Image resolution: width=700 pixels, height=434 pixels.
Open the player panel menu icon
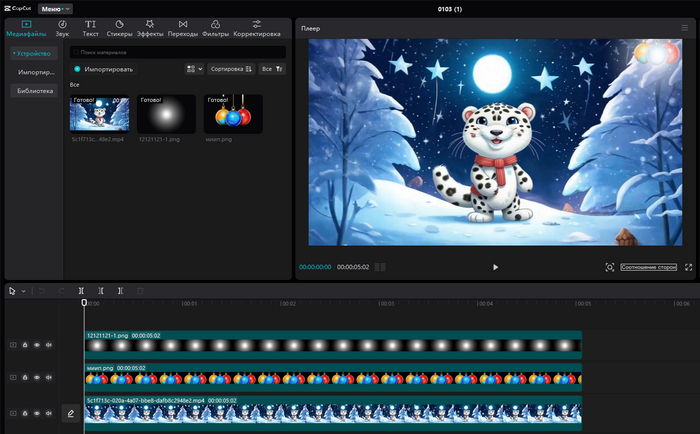(684, 28)
